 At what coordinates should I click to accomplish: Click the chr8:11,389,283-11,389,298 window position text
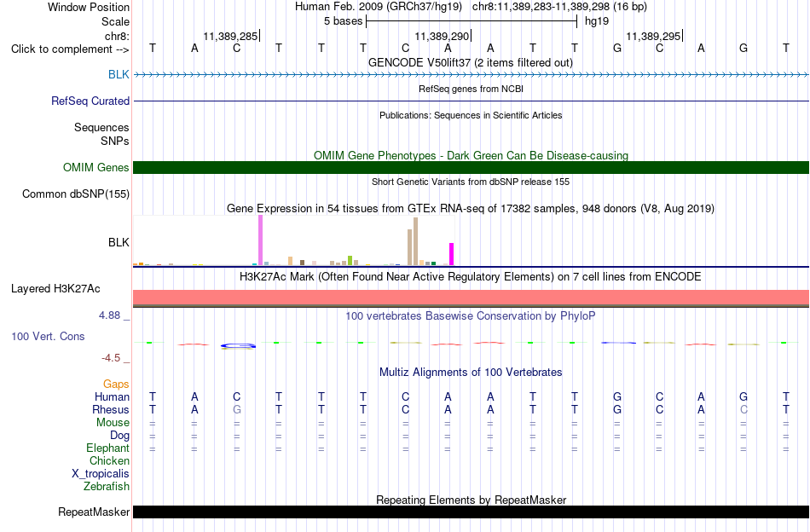[x=559, y=7]
